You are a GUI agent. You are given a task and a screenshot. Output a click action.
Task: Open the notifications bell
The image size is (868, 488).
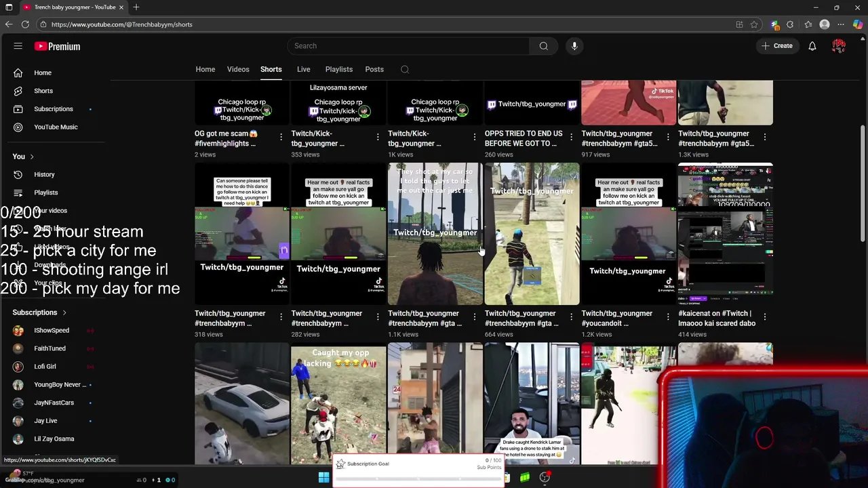pos(812,46)
